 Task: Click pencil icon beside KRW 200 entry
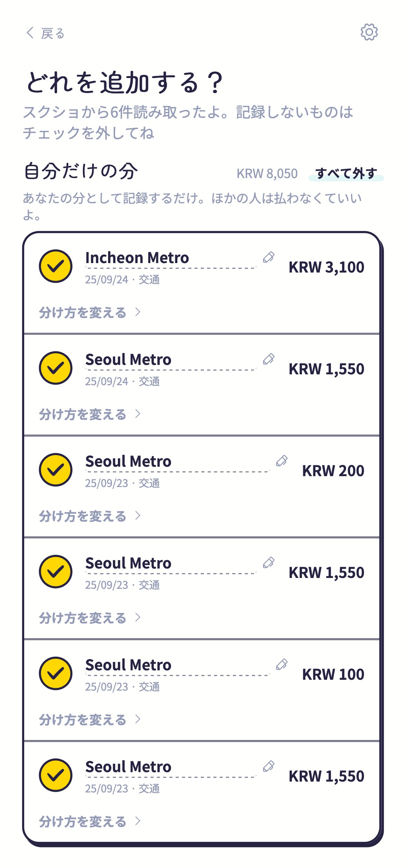[x=282, y=461]
